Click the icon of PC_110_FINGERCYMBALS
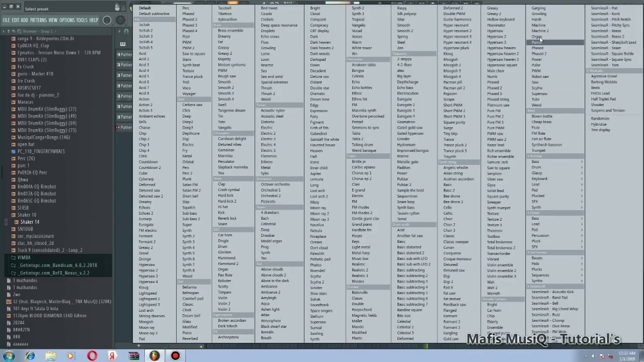 click(x=14, y=151)
